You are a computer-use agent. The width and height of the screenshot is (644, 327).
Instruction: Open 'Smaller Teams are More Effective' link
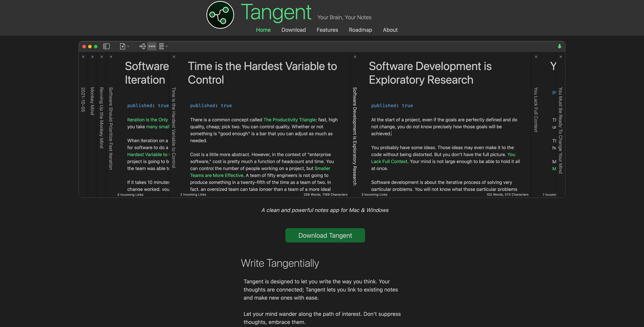click(322, 168)
